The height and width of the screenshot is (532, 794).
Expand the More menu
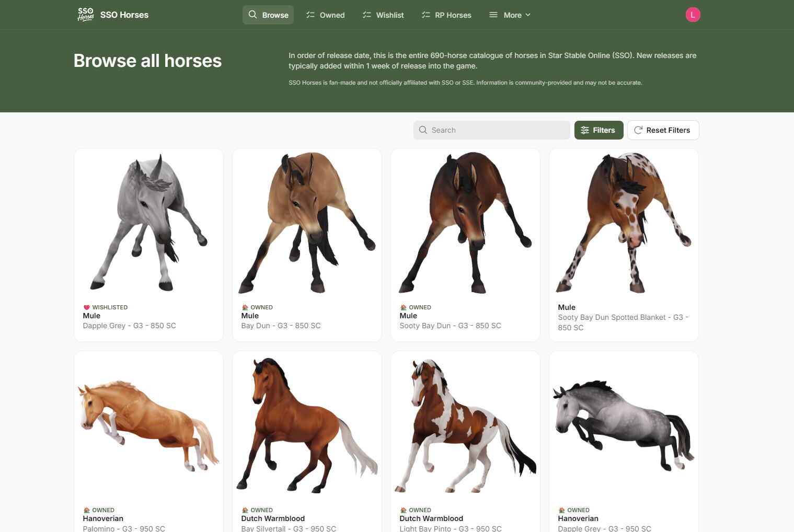click(510, 15)
